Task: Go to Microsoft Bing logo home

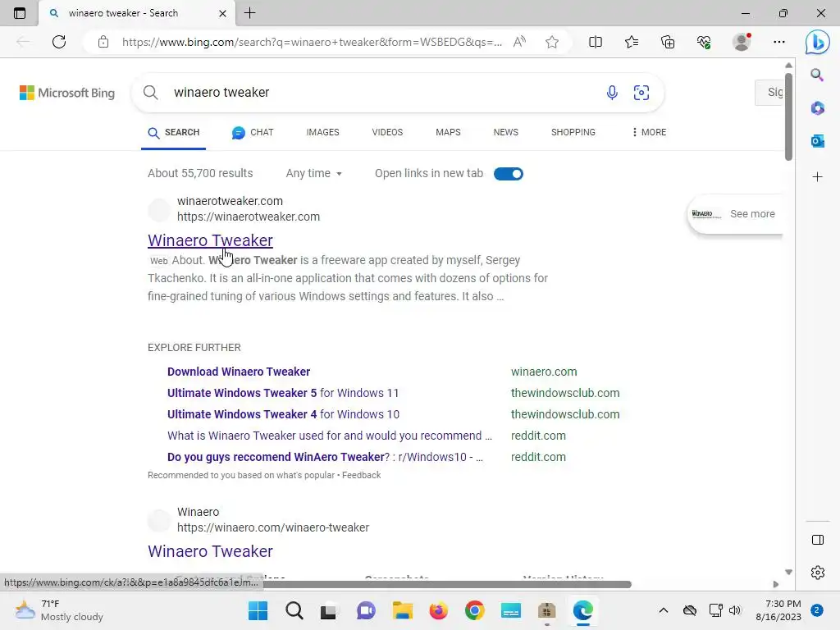Action: point(67,93)
